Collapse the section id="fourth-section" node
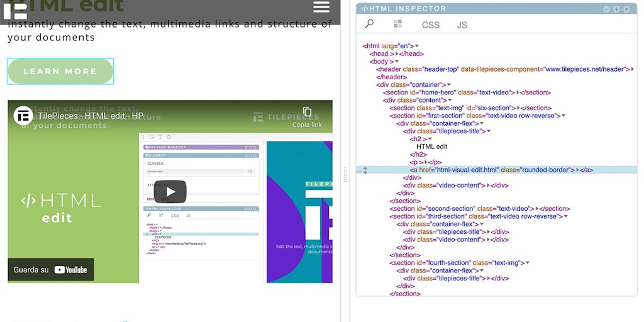This screenshot has height=322, width=644. pyautogui.click(x=528, y=263)
